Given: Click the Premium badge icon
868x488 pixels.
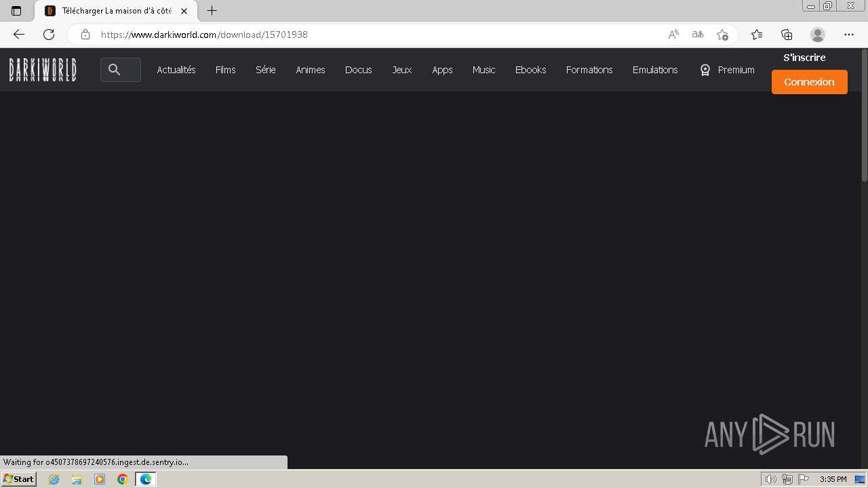Looking at the screenshot, I should point(705,70).
